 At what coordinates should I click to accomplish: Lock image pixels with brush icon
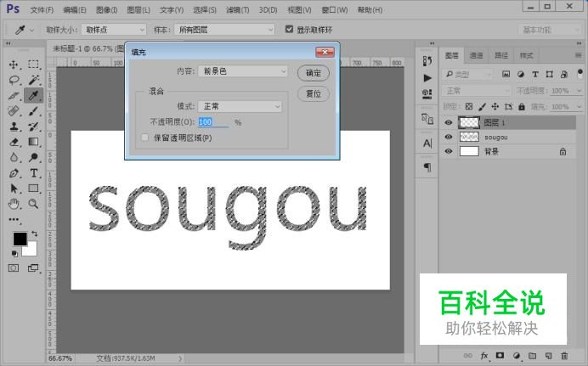point(483,107)
